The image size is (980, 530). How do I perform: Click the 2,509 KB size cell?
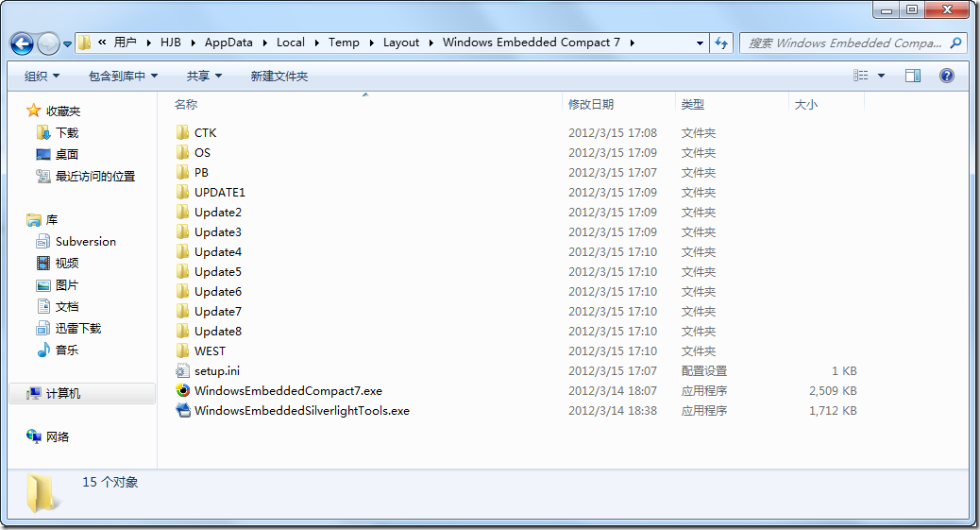(x=833, y=390)
